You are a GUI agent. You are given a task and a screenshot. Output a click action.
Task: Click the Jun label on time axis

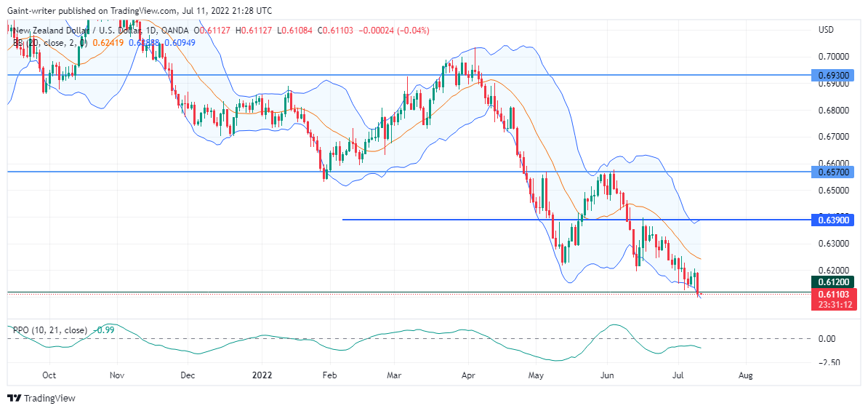(607, 375)
